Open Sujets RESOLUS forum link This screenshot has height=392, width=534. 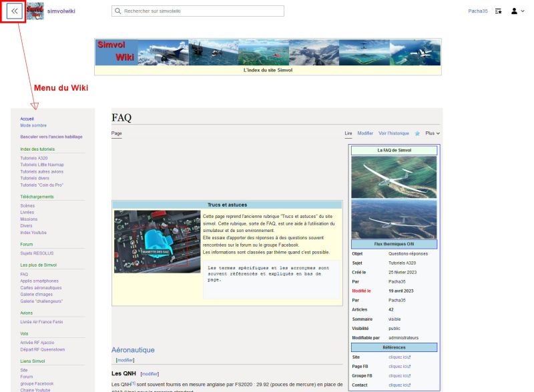[37, 253]
